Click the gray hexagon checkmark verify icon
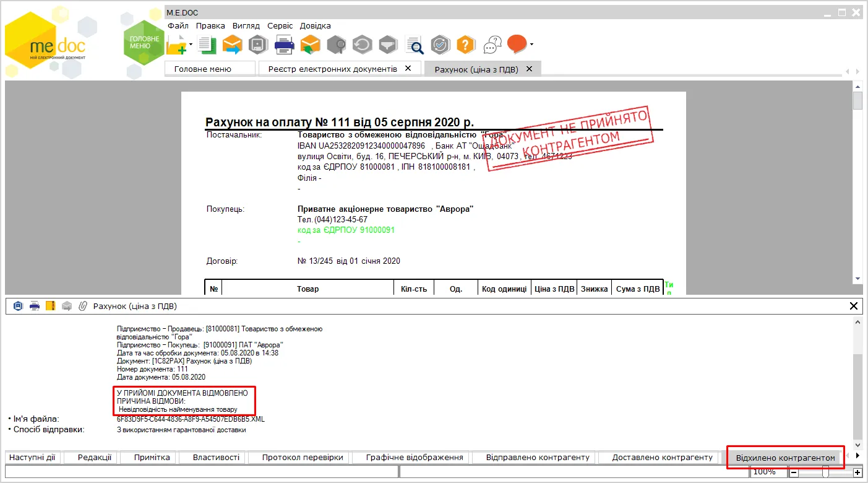Screen dimensions: 868x483 click(440, 45)
